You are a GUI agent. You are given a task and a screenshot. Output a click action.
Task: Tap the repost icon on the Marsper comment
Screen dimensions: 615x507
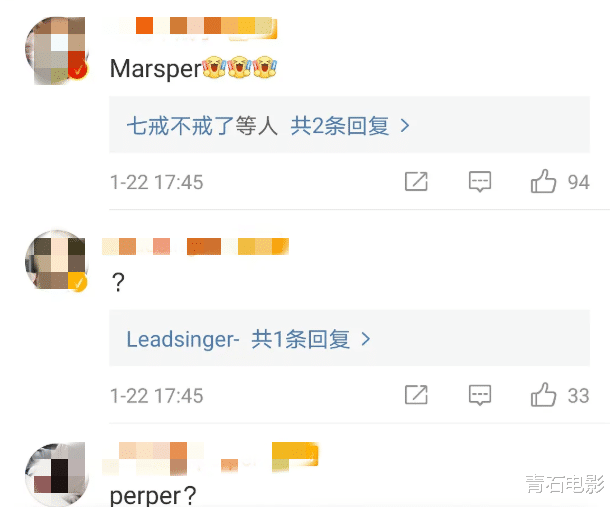pos(416,182)
